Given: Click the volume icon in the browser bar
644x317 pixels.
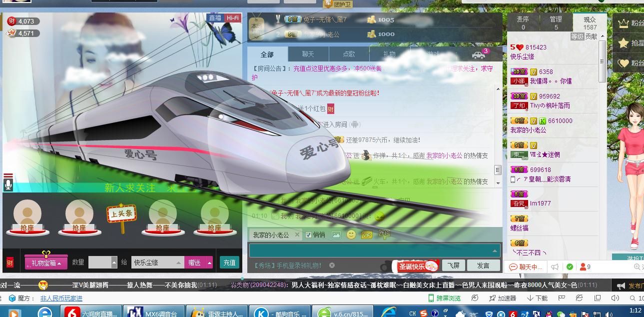Looking at the screenshot, I should 615,298.
